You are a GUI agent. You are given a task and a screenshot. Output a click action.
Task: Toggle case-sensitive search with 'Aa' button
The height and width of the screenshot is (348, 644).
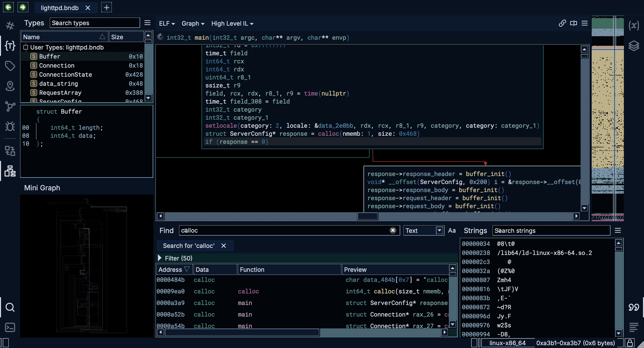click(x=452, y=230)
